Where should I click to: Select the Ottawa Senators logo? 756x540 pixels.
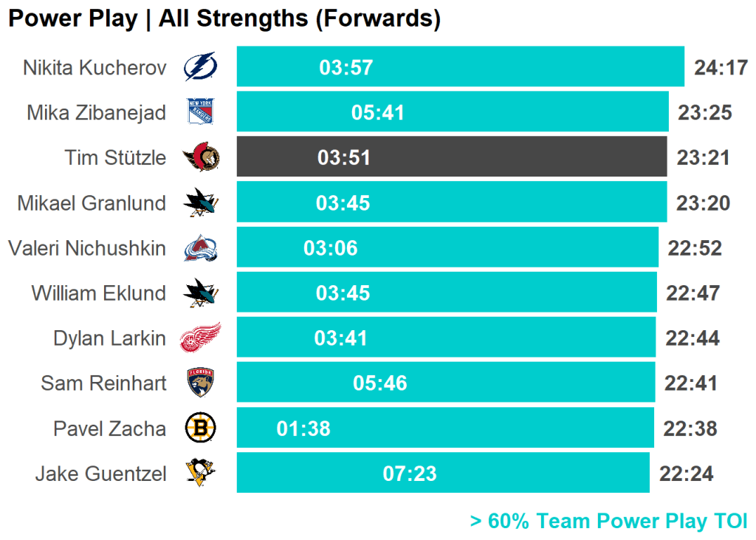[x=200, y=157]
